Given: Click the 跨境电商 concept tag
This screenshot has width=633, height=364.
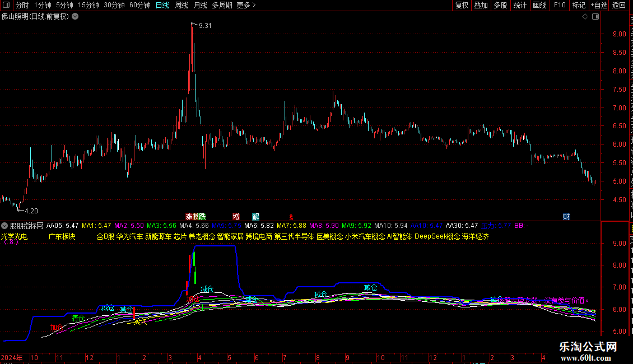Looking at the screenshot, I should point(259,236).
